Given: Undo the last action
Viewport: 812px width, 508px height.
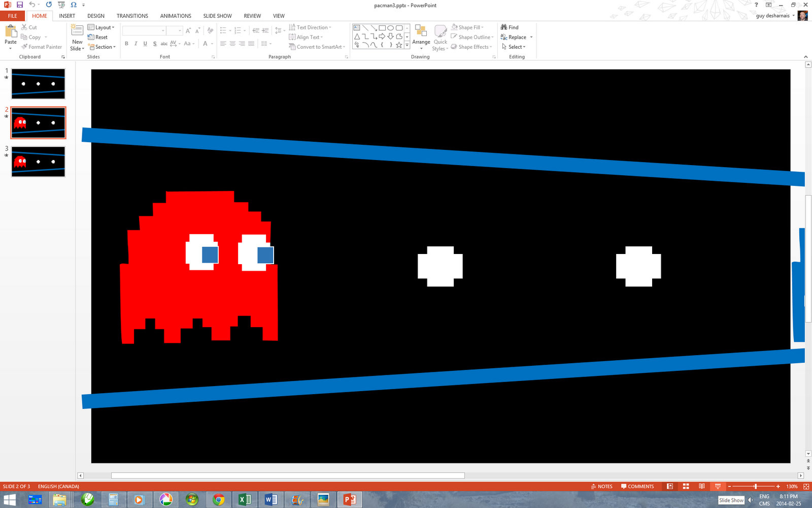Looking at the screenshot, I should pyautogui.click(x=31, y=5).
